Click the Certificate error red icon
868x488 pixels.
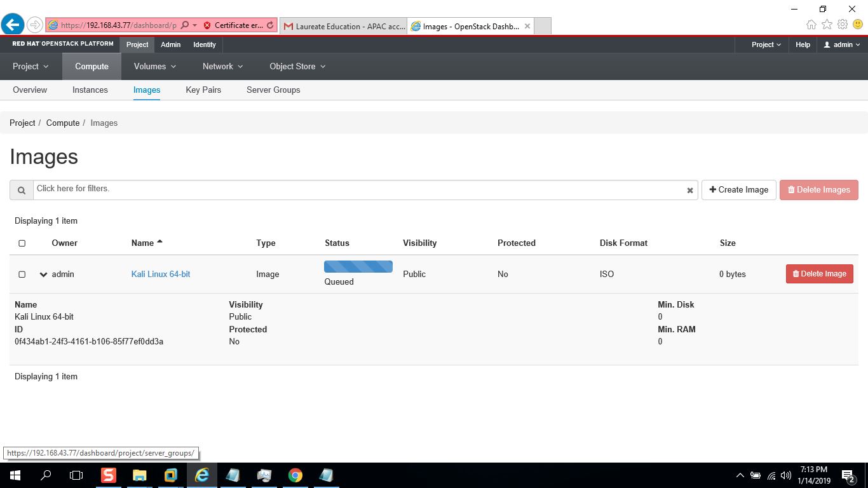click(x=207, y=25)
